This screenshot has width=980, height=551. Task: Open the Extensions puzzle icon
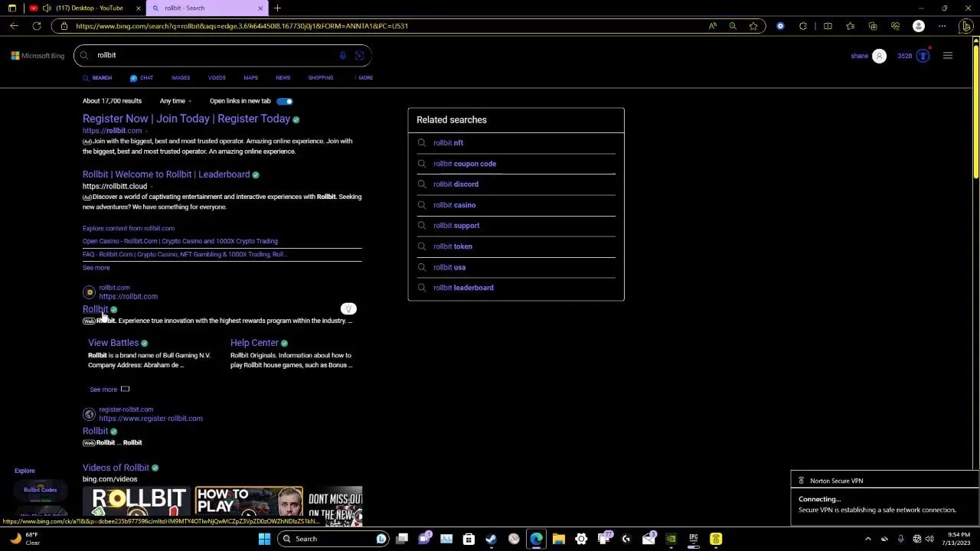click(802, 26)
